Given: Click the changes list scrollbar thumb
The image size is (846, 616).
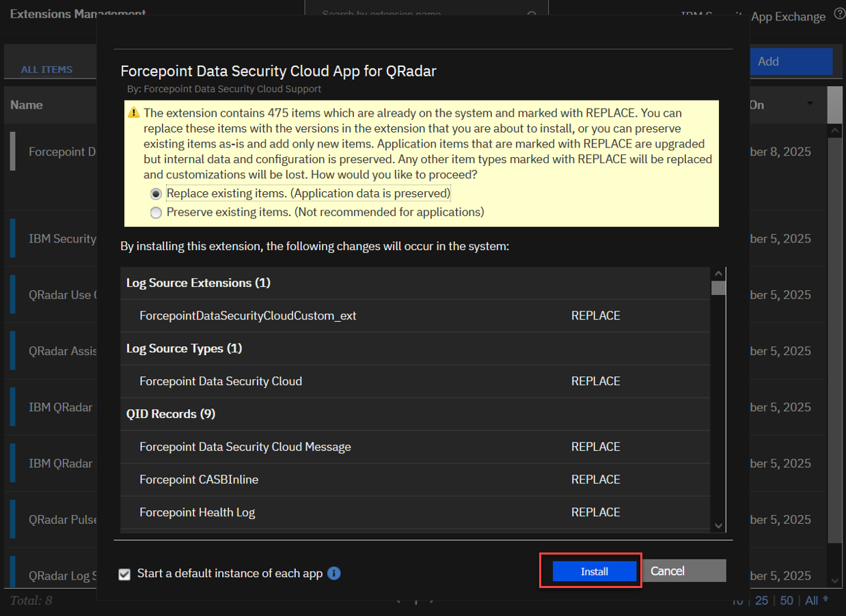Looking at the screenshot, I should [718, 288].
